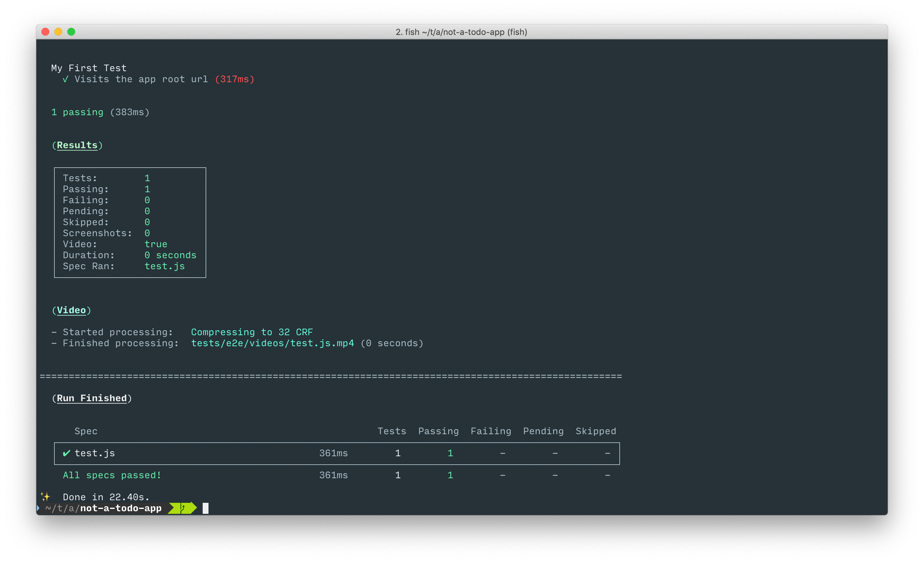Click the green checkmark beside test.js
Image resolution: width=924 pixels, height=563 pixels.
click(x=66, y=453)
